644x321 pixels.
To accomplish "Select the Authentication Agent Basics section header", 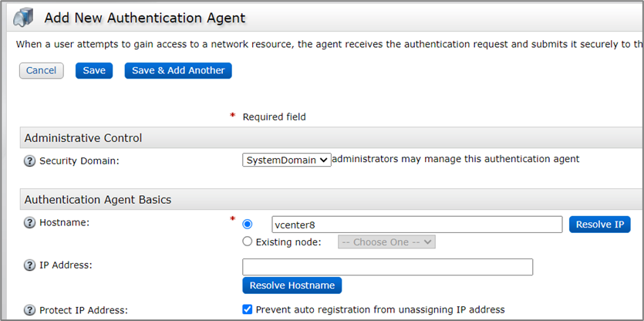I will click(98, 199).
